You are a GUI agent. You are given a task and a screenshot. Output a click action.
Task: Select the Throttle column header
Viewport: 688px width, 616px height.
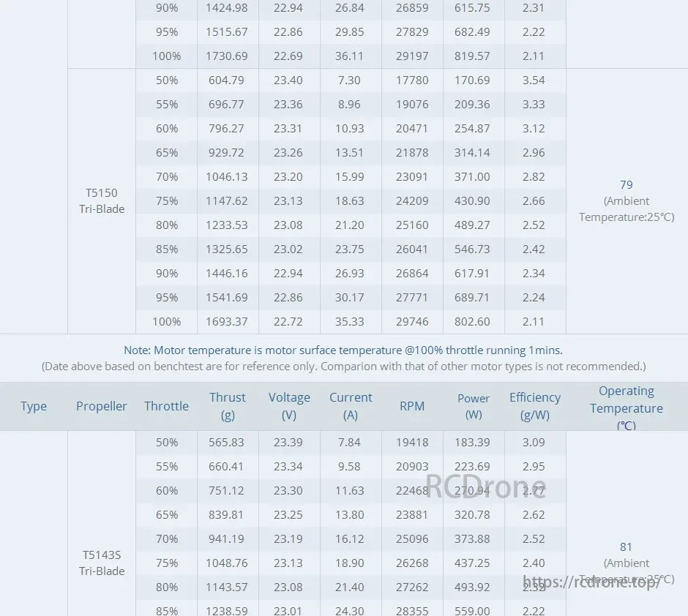click(x=166, y=406)
